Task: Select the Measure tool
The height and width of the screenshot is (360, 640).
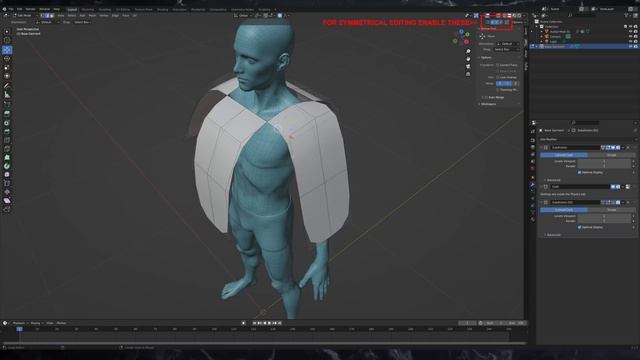Action: coord(7,95)
